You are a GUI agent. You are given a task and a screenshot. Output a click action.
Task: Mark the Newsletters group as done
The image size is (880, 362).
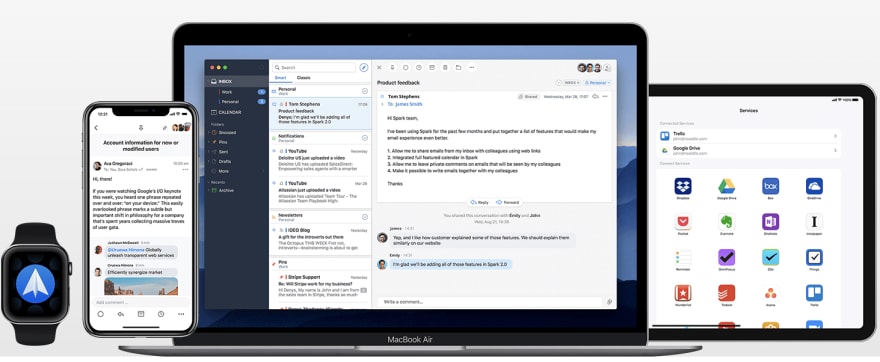365,217
